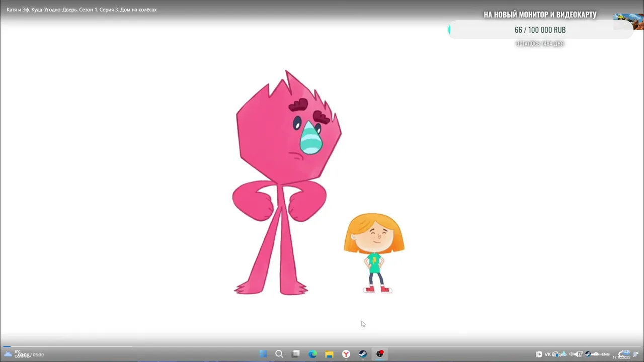This screenshot has height=362, width=644.
Task: Click the 05:30 video duration timestamp
Action: [38, 355]
